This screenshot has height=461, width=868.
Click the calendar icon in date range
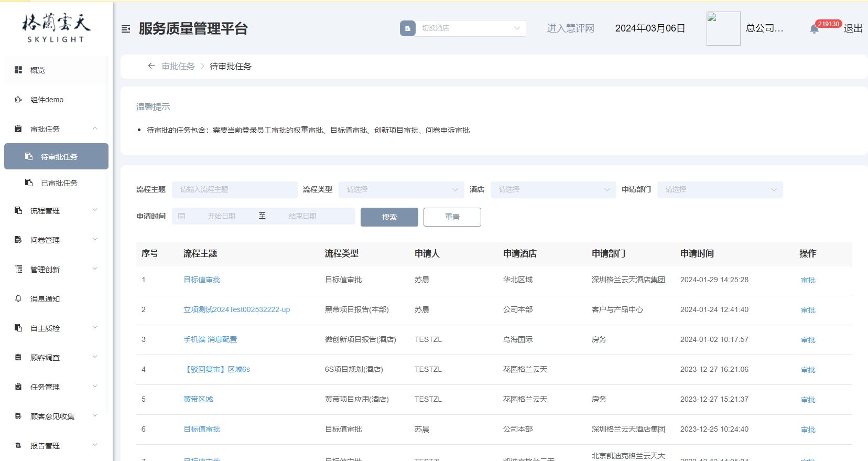coord(182,216)
